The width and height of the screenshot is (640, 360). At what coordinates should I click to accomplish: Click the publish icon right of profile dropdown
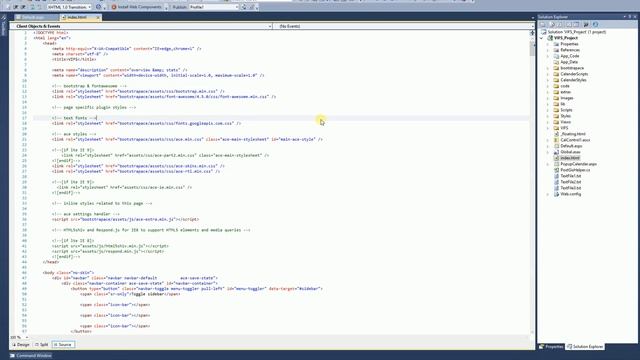coord(244,7)
